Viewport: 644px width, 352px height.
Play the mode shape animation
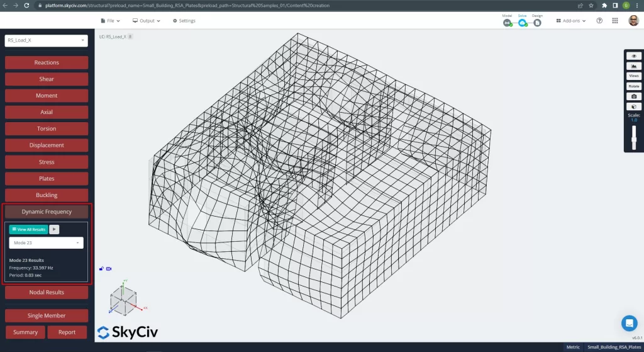(x=54, y=229)
